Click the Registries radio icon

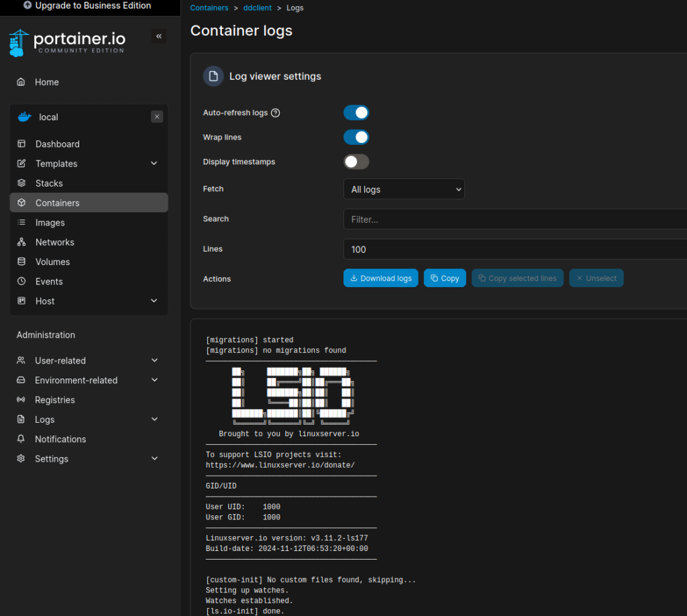(21, 399)
